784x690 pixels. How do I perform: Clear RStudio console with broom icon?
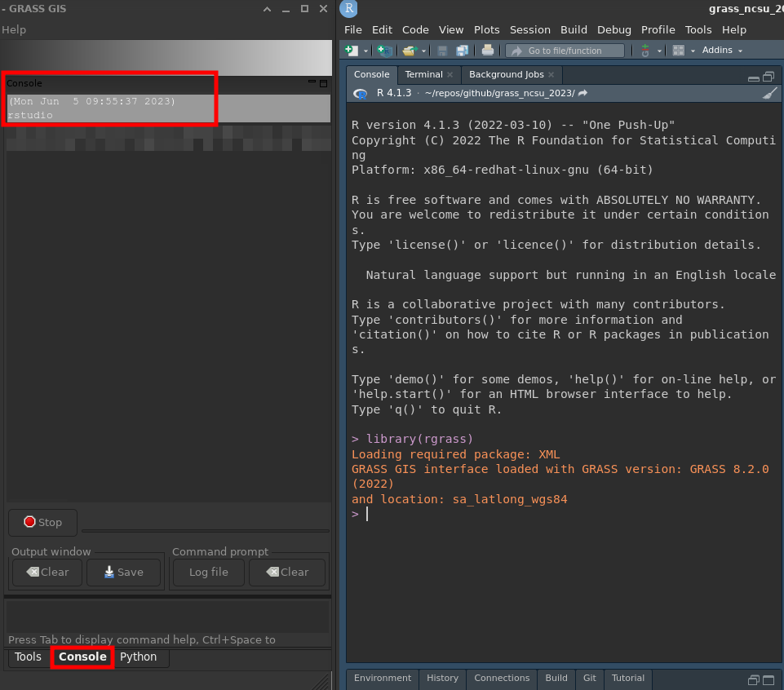tap(770, 93)
